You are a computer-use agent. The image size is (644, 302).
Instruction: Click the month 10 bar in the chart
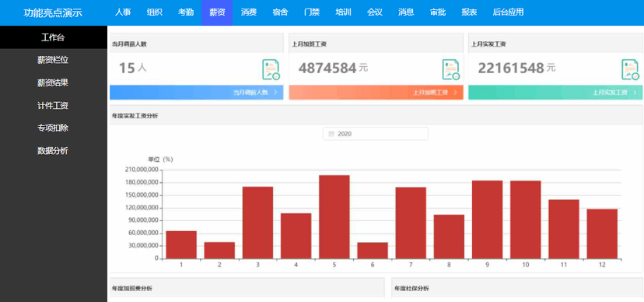[x=525, y=219]
